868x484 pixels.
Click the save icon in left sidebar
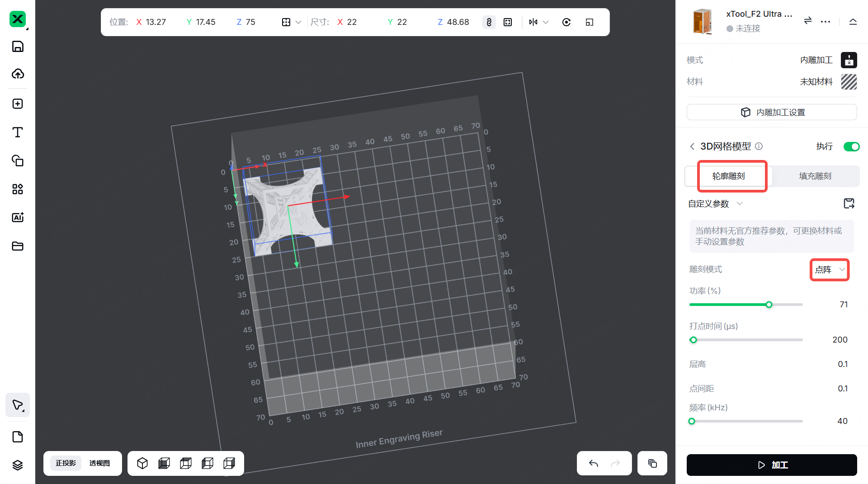[18, 47]
